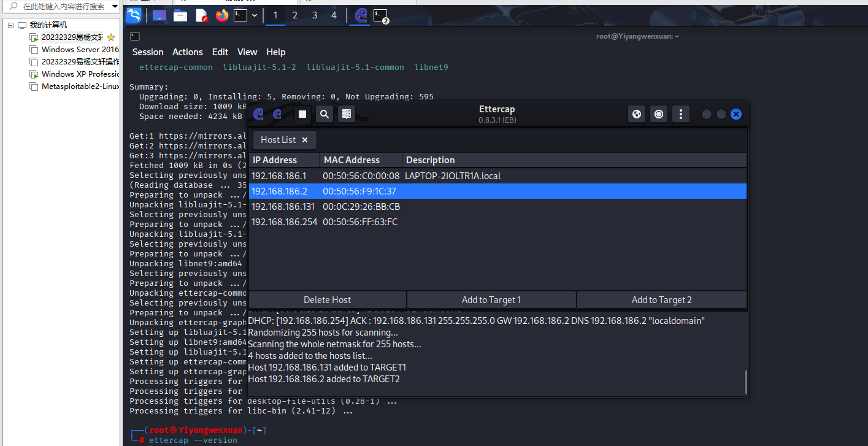
Task: Launch the text editor icon in the panel
Action: pos(201,15)
